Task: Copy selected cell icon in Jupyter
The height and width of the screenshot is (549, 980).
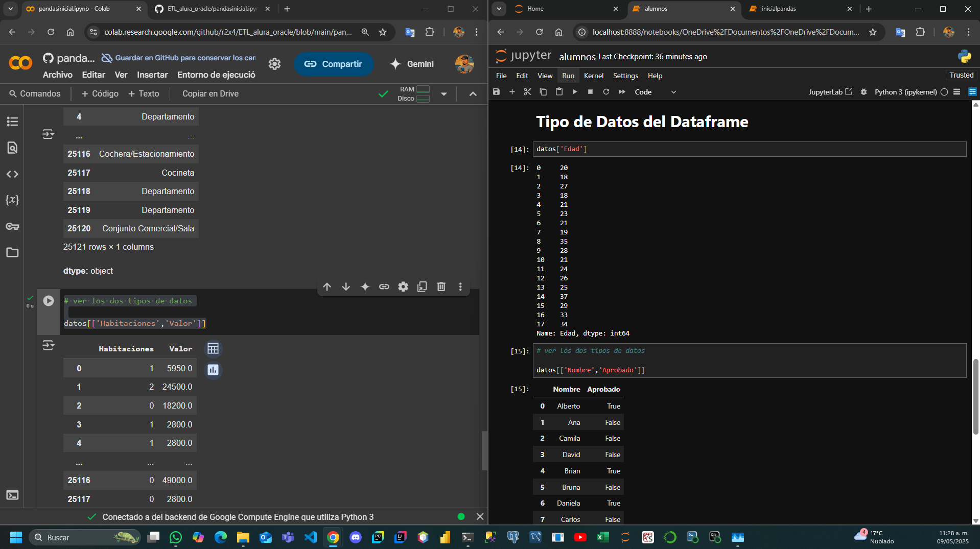Action: [x=543, y=92]
